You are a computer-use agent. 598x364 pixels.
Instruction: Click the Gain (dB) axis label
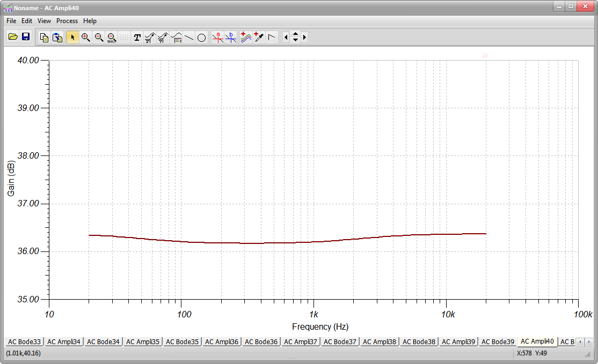(x=11, y=178)
